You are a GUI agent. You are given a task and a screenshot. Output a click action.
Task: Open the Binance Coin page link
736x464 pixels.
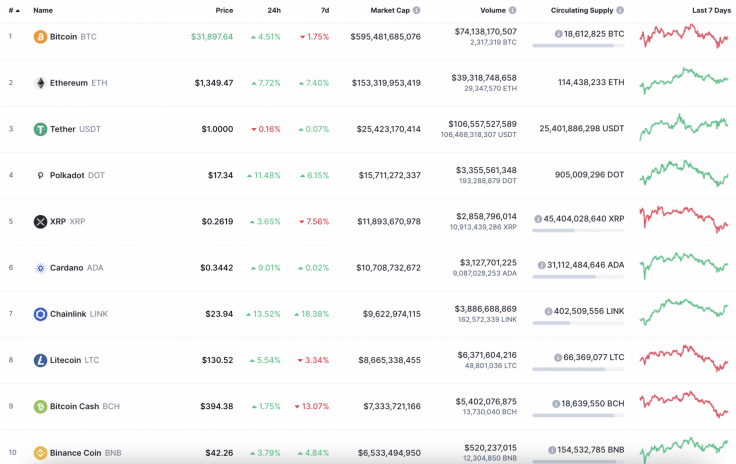coord(75,453)
